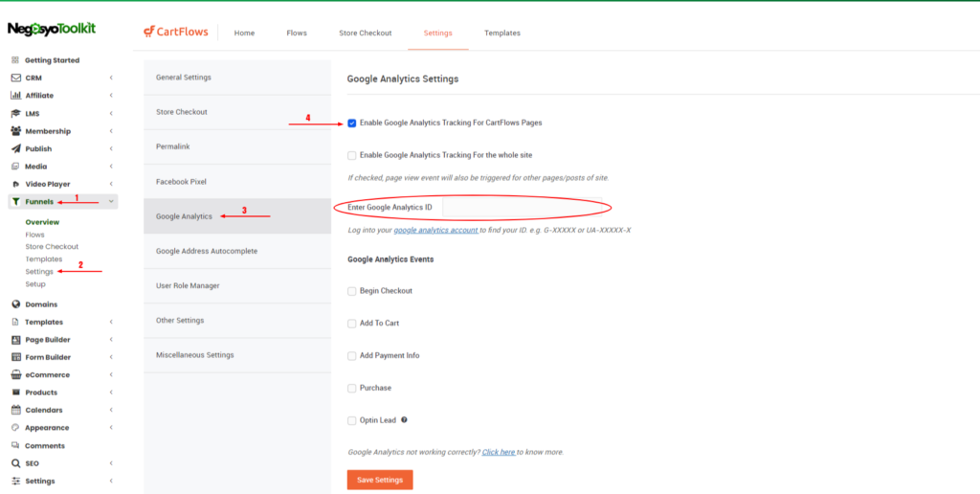Click the Page Builder icon

point(16,340)
